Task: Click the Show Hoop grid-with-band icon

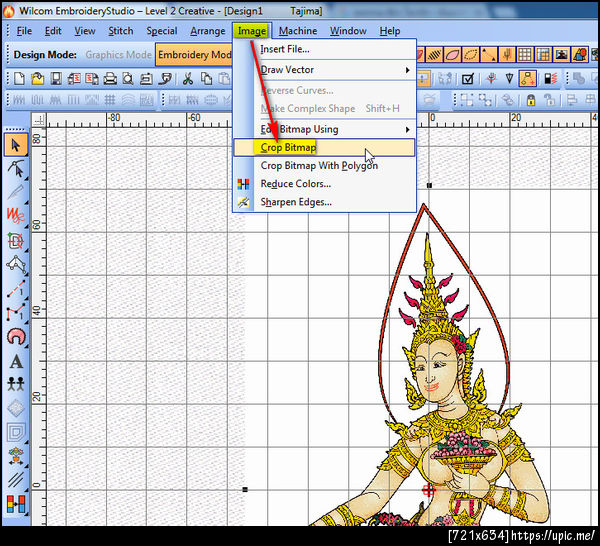Action: [x=543, y=55]
